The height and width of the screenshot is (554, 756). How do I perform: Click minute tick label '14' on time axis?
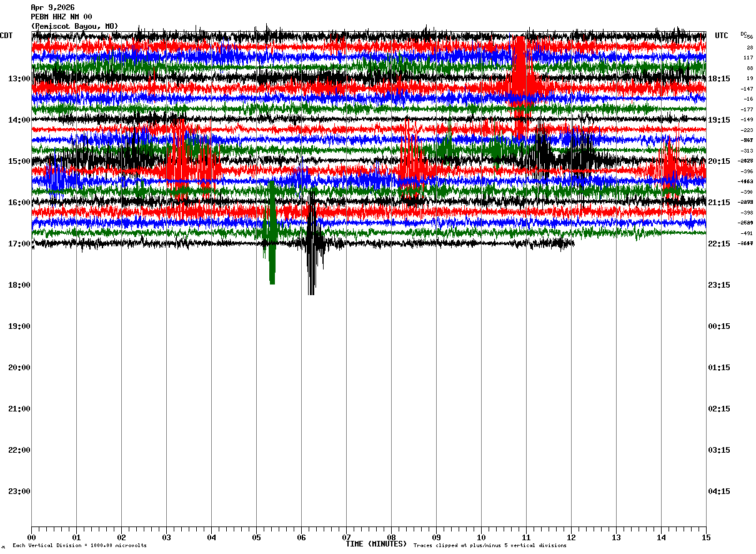point(661,538)
